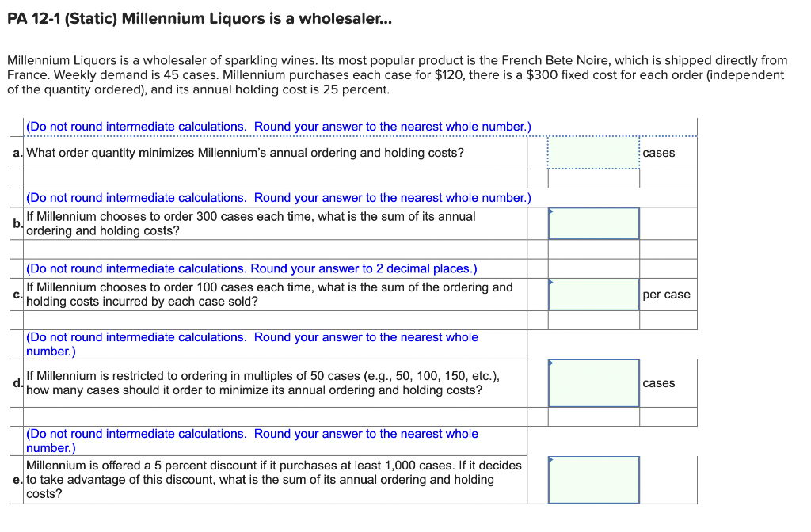The height and width of the screenshot is (532, 811).
Task: Click the answer box for part e
Action: (592, 479)
